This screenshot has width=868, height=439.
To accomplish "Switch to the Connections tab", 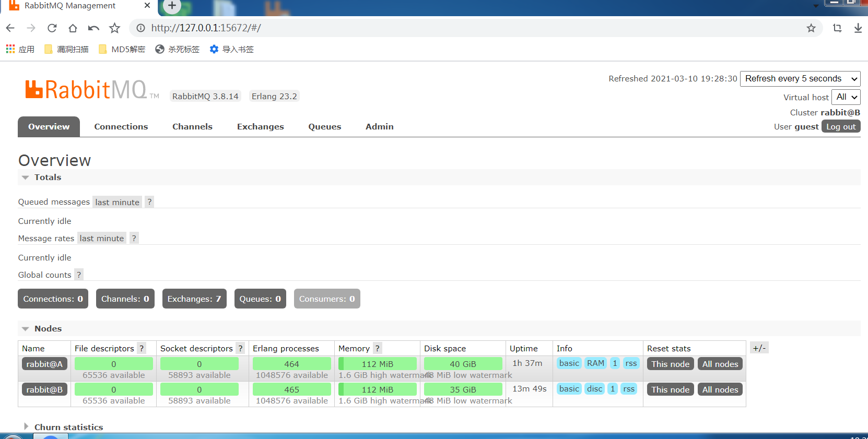I will pyautogui.click(x=121, y=127).
